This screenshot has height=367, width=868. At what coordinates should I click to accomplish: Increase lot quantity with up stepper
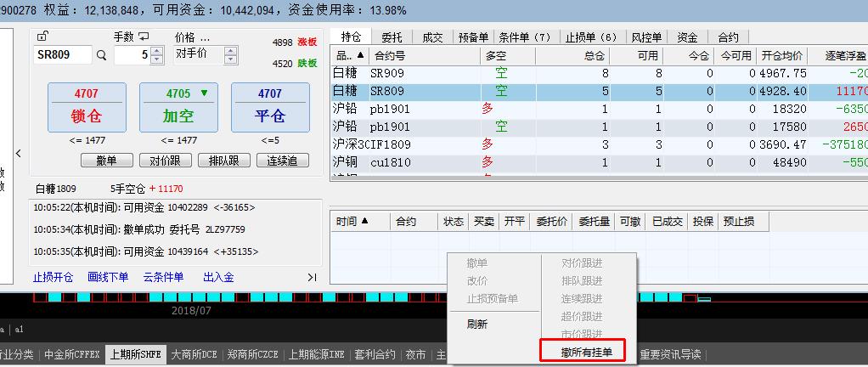[156, 50]
